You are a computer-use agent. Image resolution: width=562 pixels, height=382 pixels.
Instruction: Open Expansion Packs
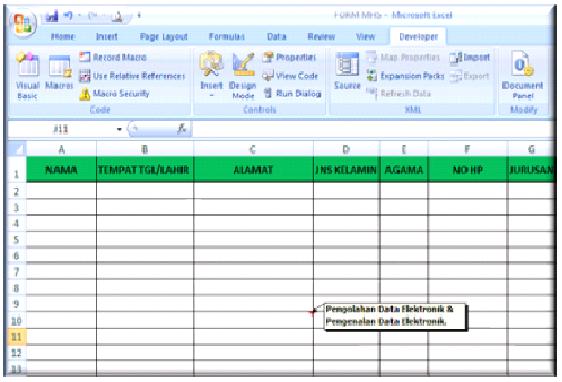coord(405,76)
